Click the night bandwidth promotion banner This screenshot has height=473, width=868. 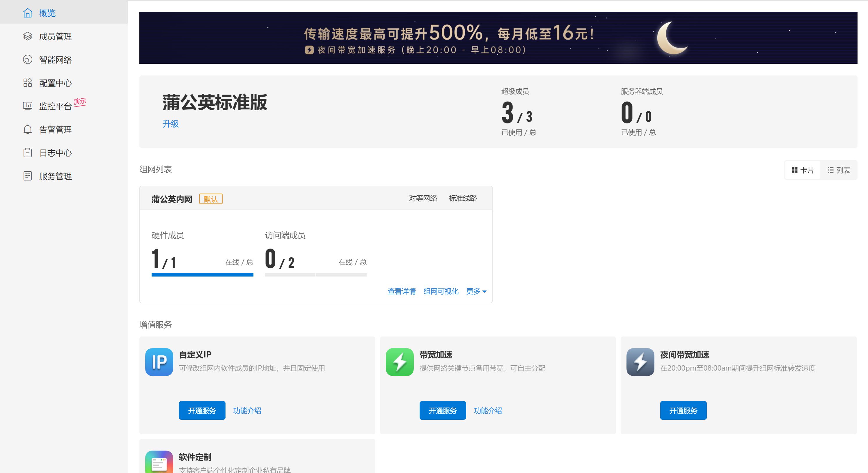point(498,38)
